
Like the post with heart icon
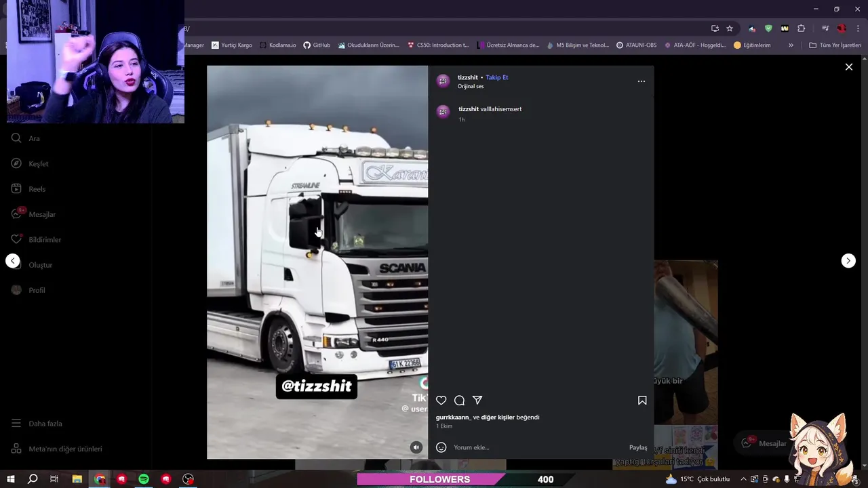tap(441, 401)
